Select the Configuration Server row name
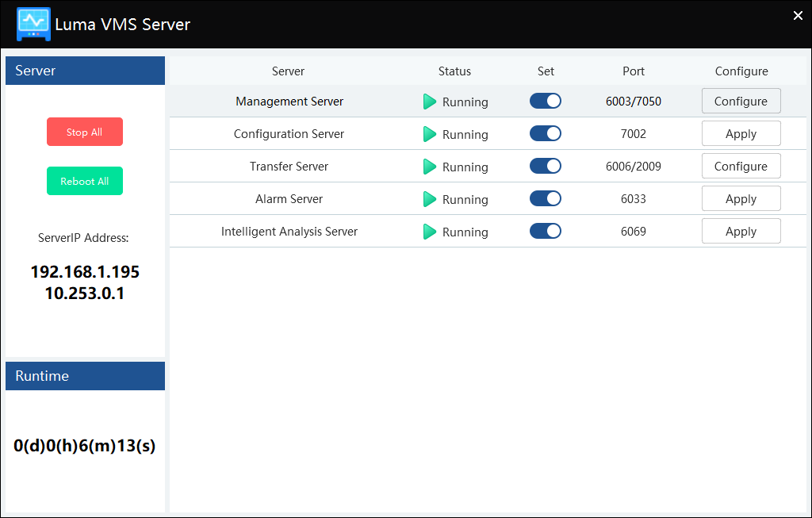The image size is (812, 518). [289, 134]
